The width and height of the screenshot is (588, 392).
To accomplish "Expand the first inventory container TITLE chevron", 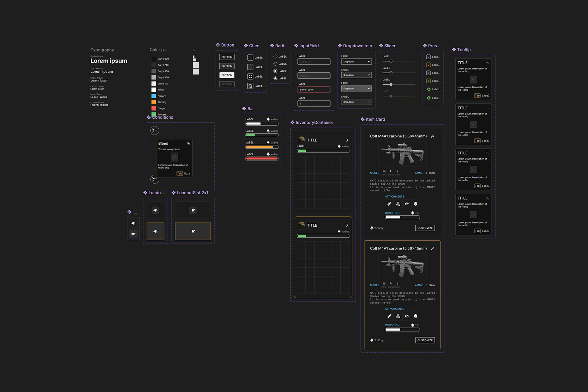I will (x=347, y=140).
